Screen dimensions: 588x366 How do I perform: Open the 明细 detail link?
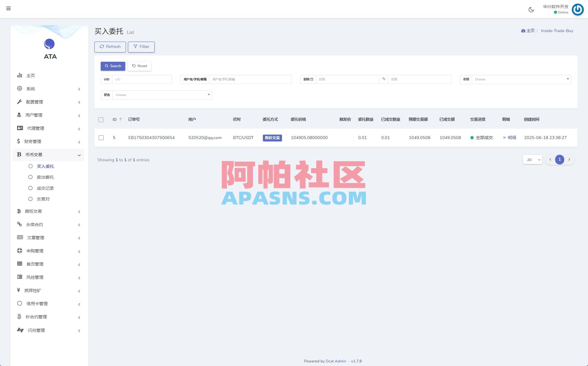pyautogui.click(x=510, y=138)
